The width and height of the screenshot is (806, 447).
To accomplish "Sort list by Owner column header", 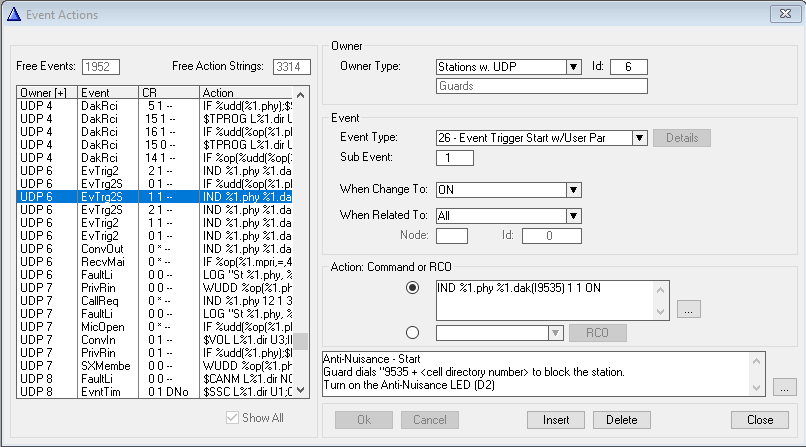I will pos(46,92).
